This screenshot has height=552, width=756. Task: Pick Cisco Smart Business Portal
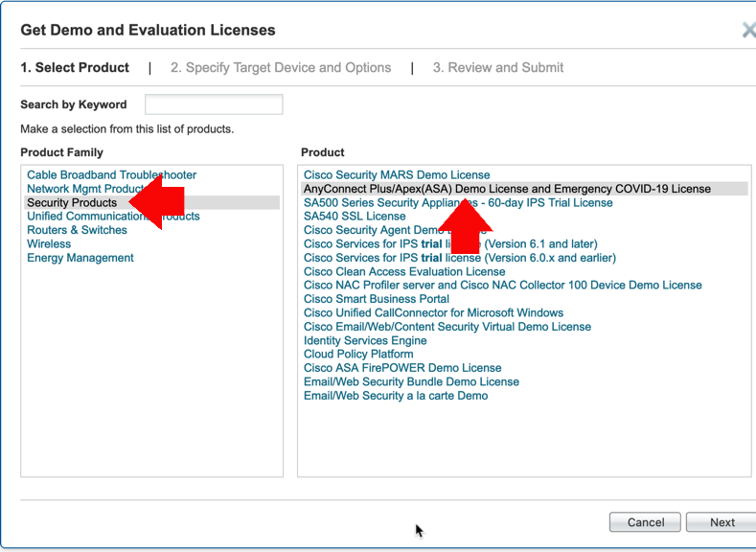click(x=377, y=299)
